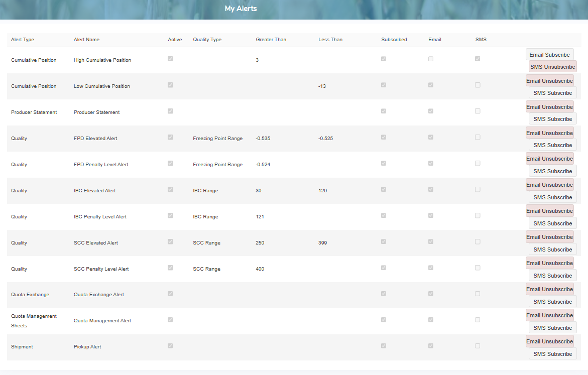Toggle the Active checkbox for Producer Statement
This screenshot has width=588, height=375.
click(170, 111)
